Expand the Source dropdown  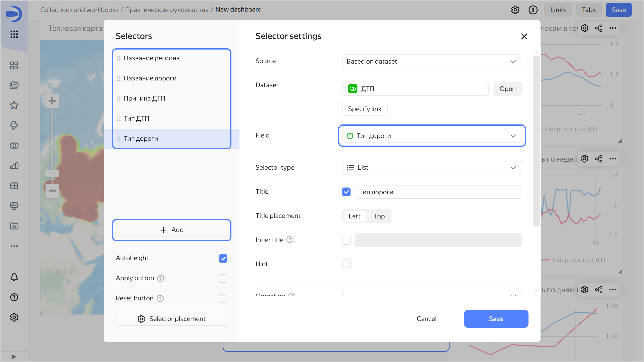[x=432, y=61]
